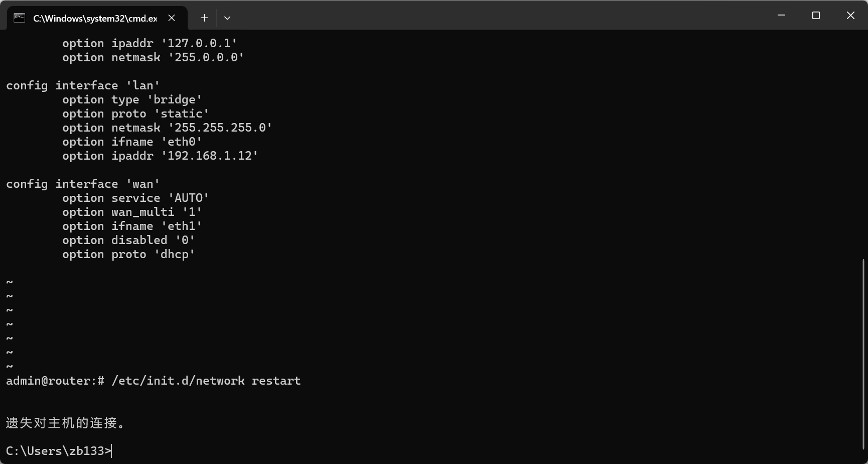868x464 pixels.
Task: Click the config interface 'wan' line
Action: pos(83,184)
